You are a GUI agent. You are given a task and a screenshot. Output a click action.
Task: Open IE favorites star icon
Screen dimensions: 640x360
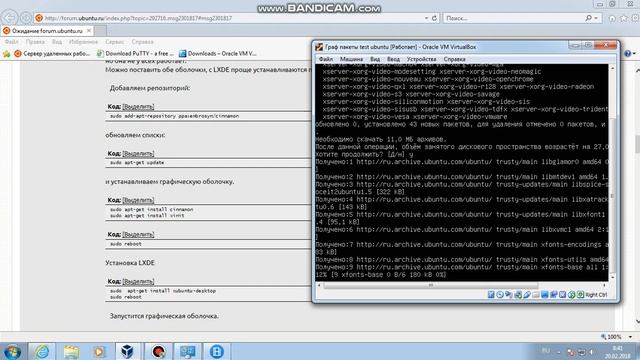(x=624, y=18)
